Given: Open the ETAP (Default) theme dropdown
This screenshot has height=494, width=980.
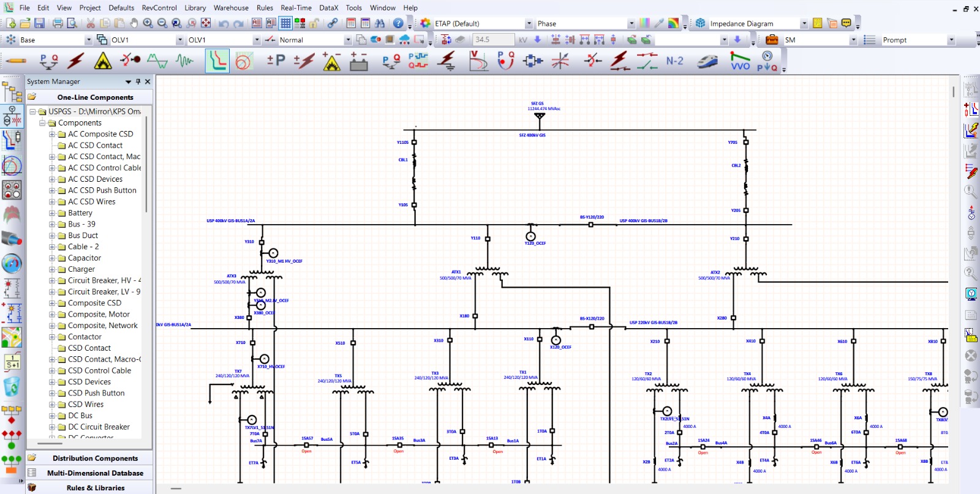Looking at the screenshot, I should coord(529,23).
